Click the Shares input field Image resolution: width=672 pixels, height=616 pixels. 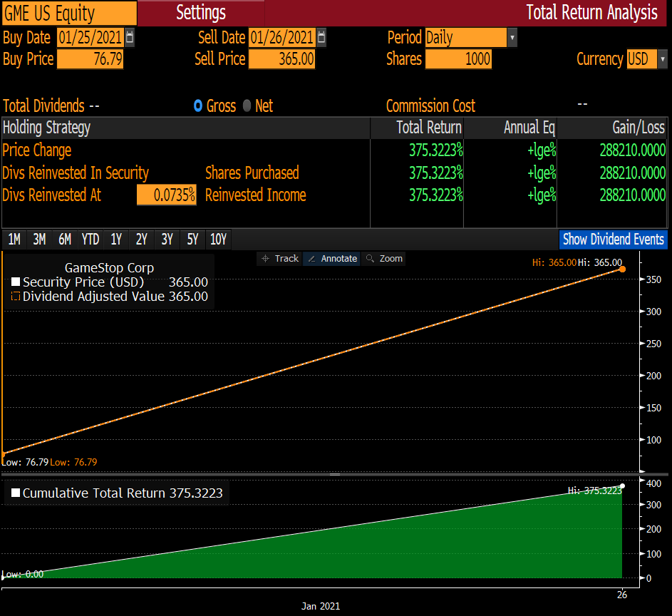[458, 60]
